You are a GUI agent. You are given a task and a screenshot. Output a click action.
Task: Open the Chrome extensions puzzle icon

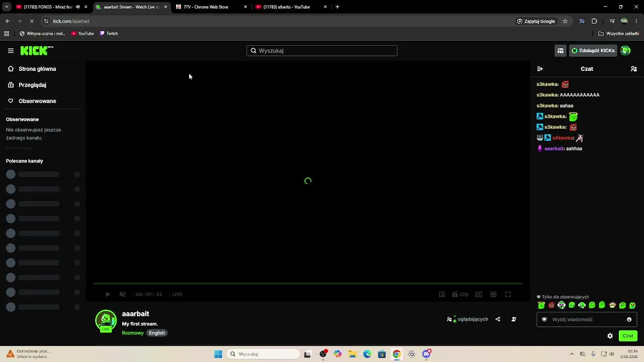[x=594, y=21]
